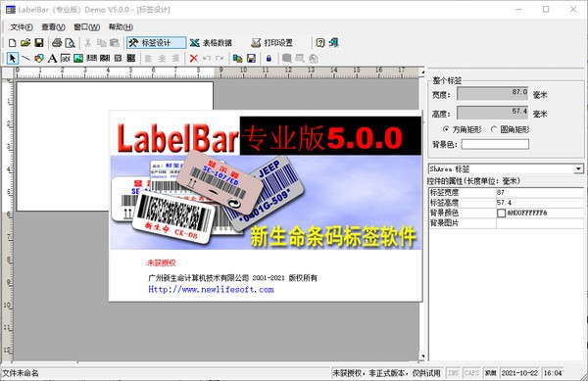Open the newlifesoft.com link

(x=211, y=289)
